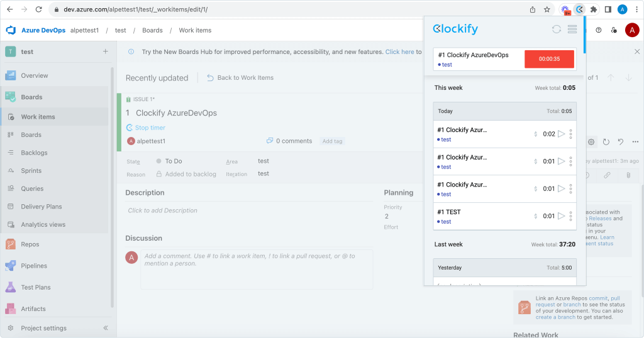
Task: Sync entries with Clockify refresh icon
Action: click(x=557, y=29)
